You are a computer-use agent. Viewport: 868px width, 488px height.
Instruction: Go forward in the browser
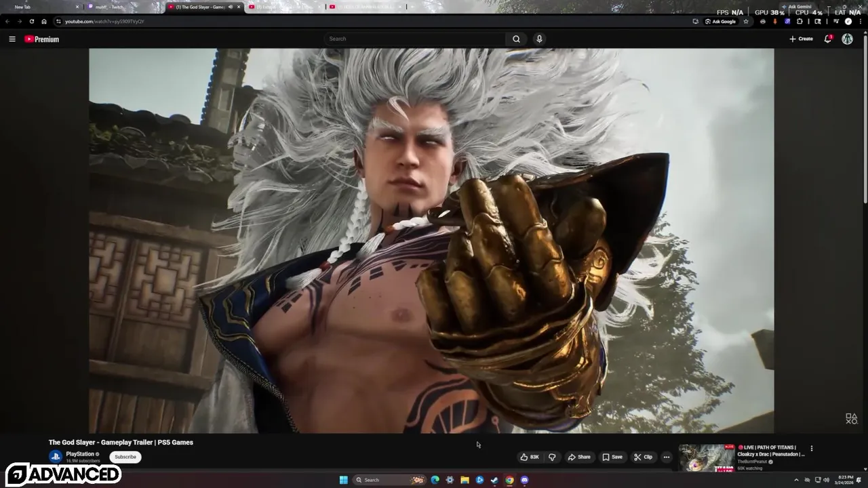point(19,21)
